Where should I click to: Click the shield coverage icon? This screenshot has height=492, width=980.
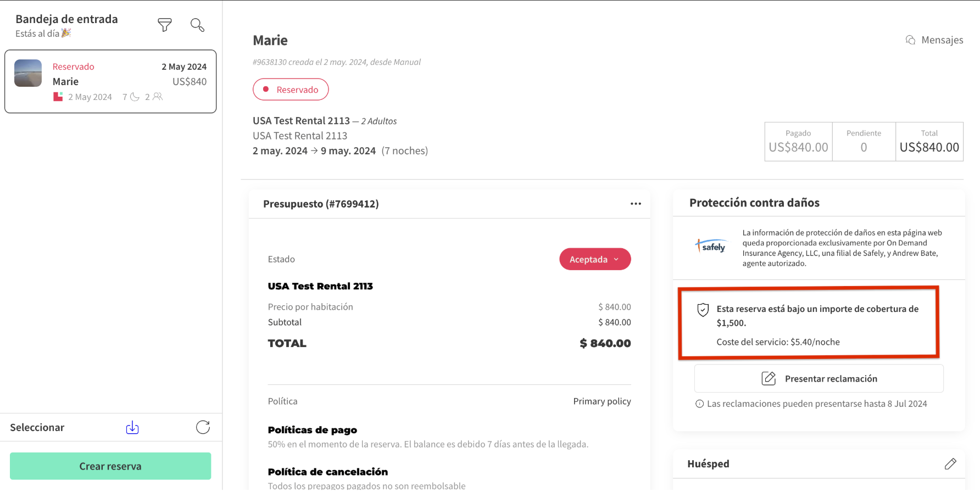pos(703,310)
